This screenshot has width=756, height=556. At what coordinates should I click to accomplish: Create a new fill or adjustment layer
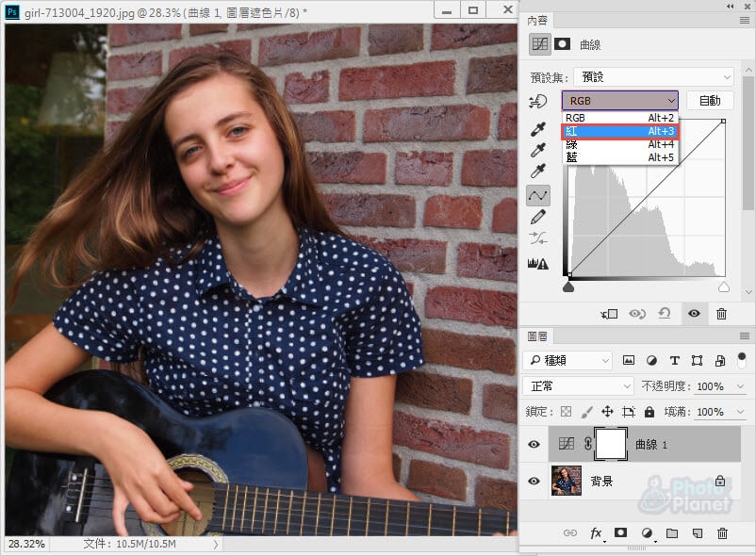647,532
